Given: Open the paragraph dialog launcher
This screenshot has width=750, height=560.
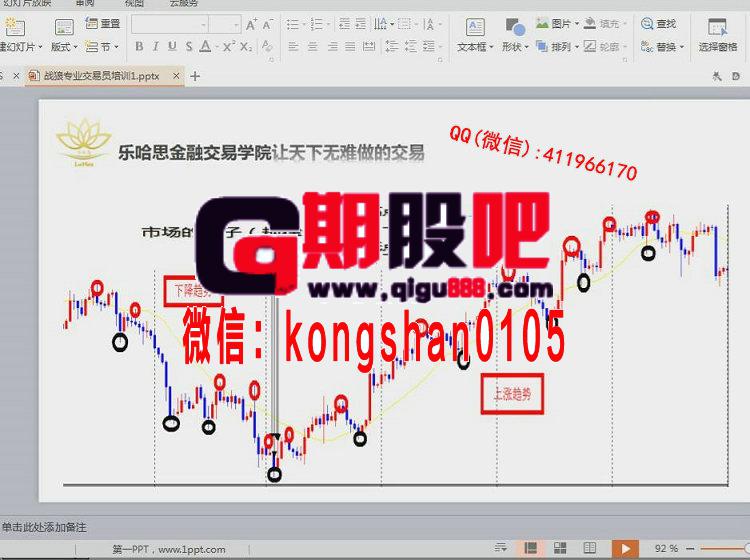Looking at the screenshot, I should (440, 59).
